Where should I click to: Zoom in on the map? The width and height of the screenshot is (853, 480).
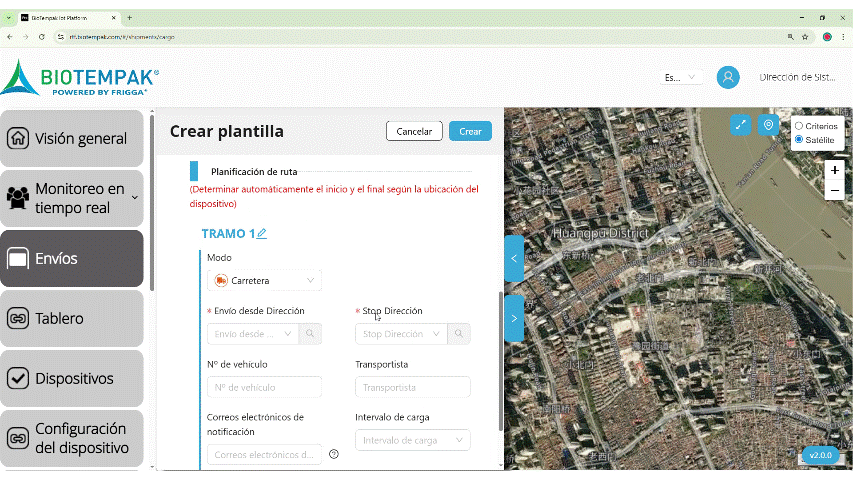(835, 170)
